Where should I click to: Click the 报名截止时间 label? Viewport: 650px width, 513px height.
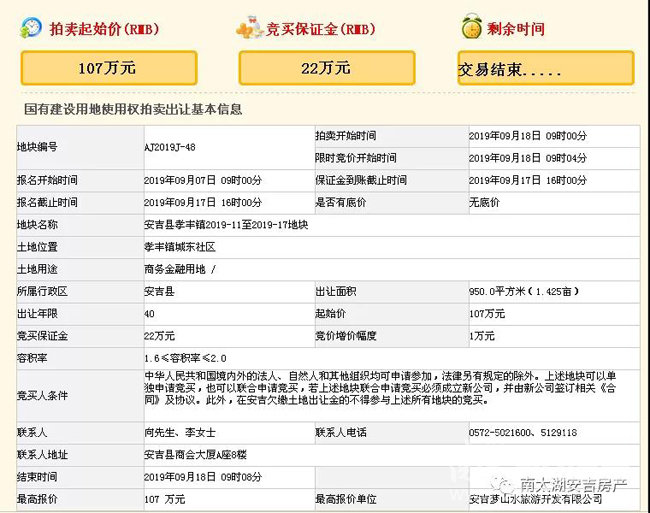[47, 203]
